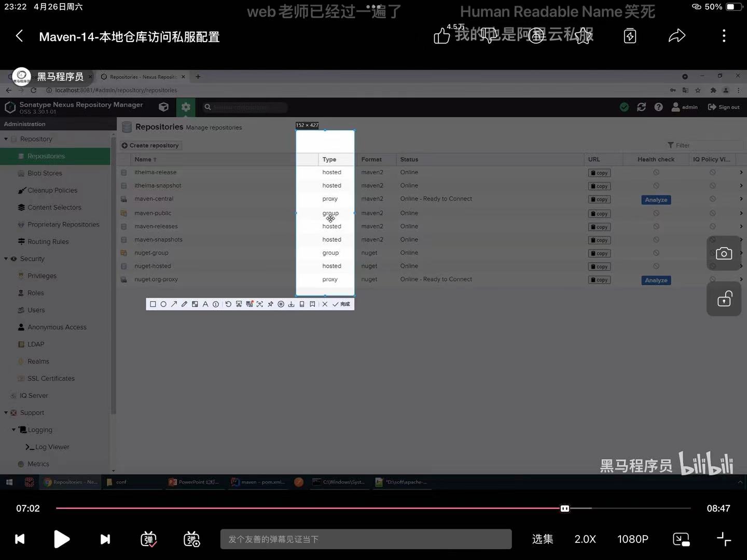Select the ellipse shape tool in screenshot toolbar
The height and width of the screenshot is (560, 747).
pyautogui.click(x=163, y=304)
